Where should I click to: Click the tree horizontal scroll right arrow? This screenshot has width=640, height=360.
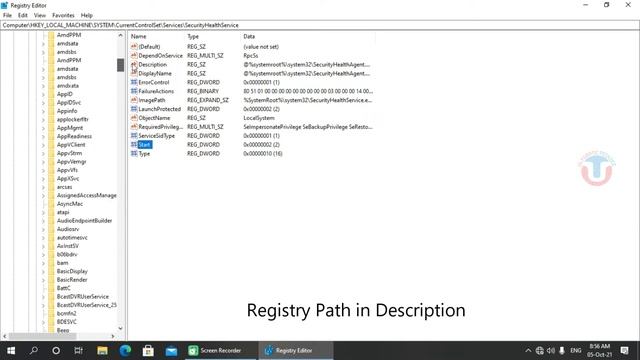pyautogui.click(x=113, y=336)
